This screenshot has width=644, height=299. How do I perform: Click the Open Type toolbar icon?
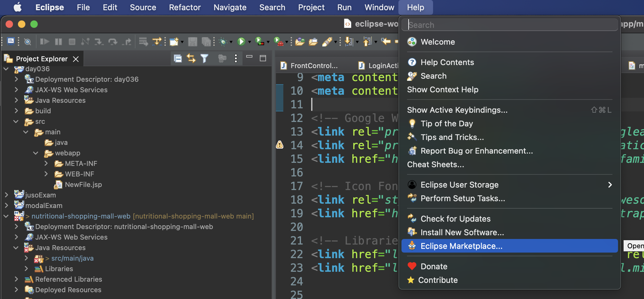tap(300, 41)
